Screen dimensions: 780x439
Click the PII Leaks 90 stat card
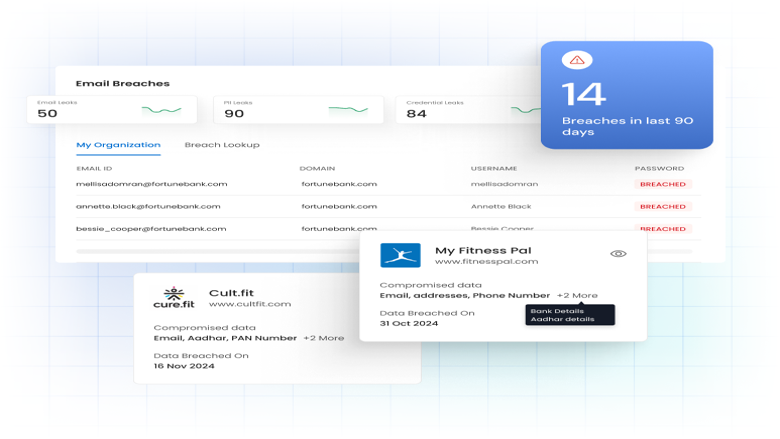coord(298,109)
